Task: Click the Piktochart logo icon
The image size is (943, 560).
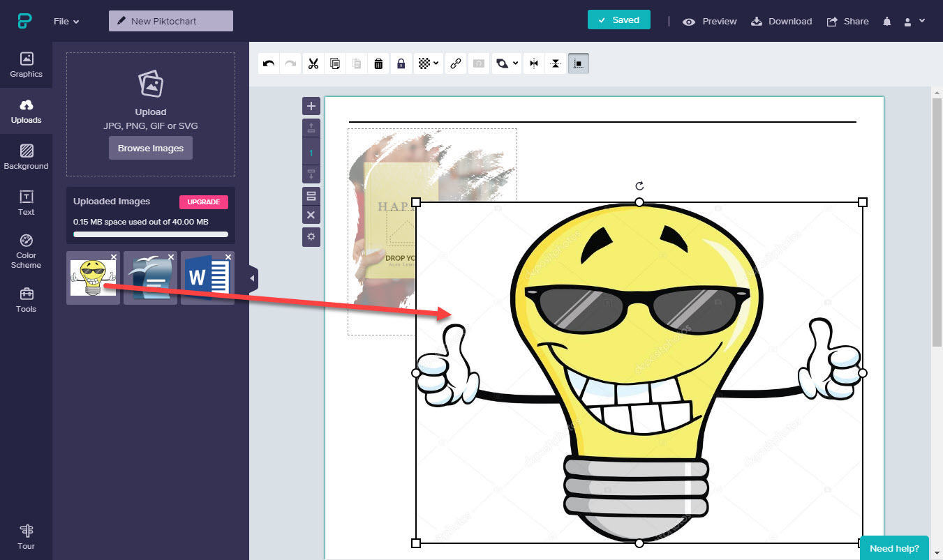Action: pyautogui.click(x=25, y=21)
